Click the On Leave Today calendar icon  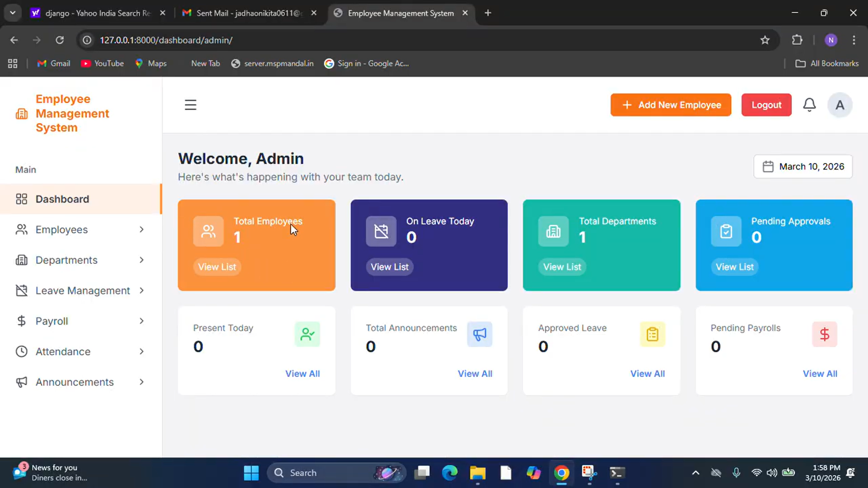(x=381, y=231)
